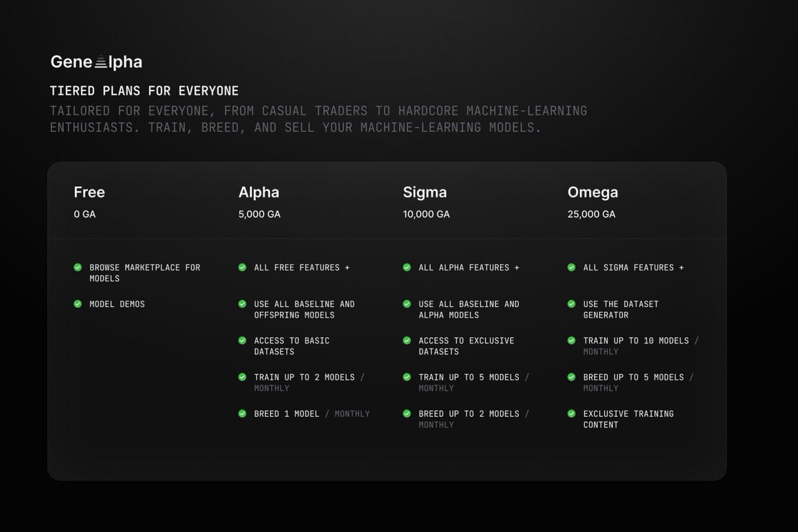Screen dimensions: 798x532
Task: Select the Free plan heading
Action: [89, 192]
